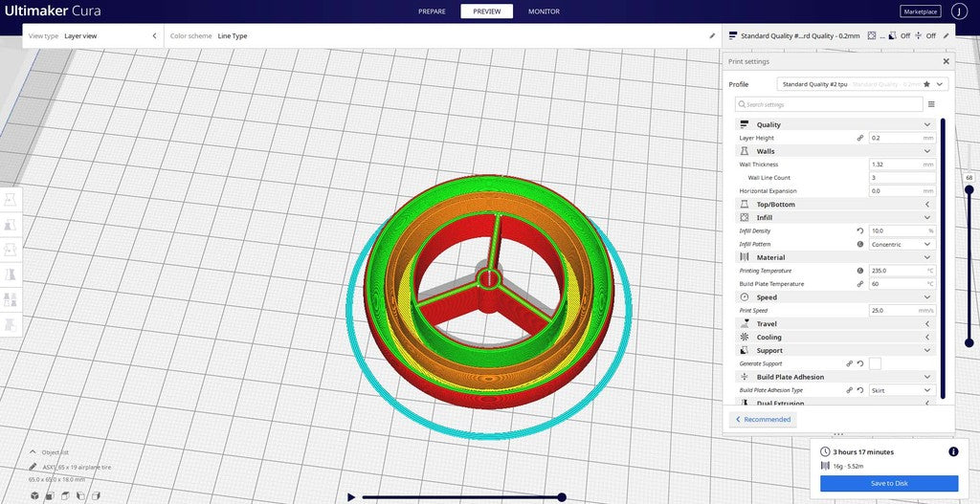Viewport: 980px width, 504px height.
Task: Enable the Generate Support checkbox
Action: pyautogui.click(x=875, y=363)
